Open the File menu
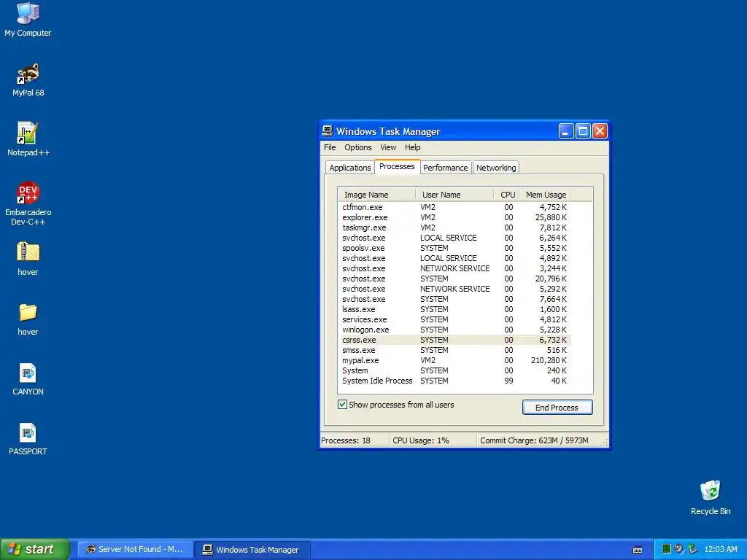747x560 pixels. coord(330,147)
